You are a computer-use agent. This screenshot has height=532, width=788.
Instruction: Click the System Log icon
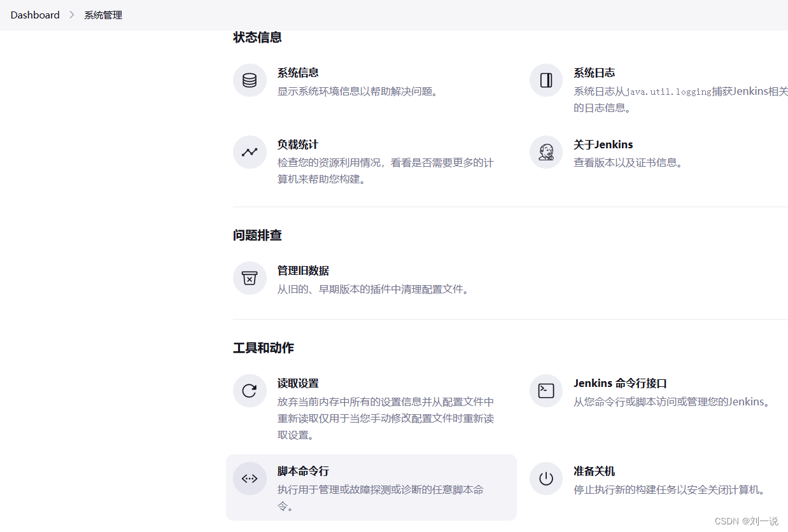[546, 80]
